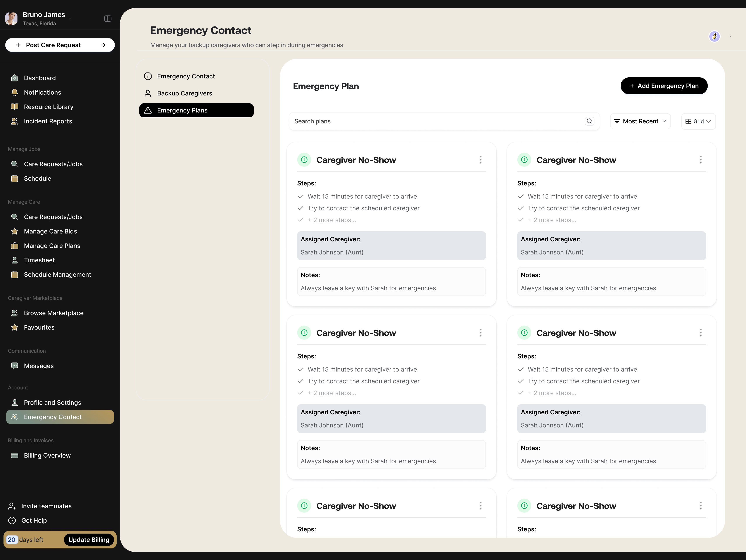Open Bruno James account chevron

tap(70, 19)
